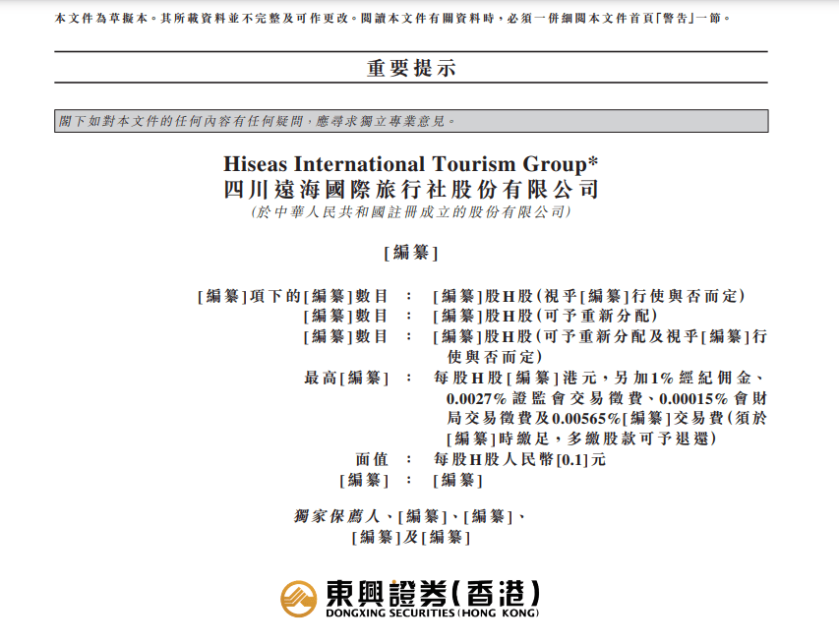
Task: Click the text 每股H股[編纂]港元，另加1%經紀佣金
Action: (x=593, y=378)
